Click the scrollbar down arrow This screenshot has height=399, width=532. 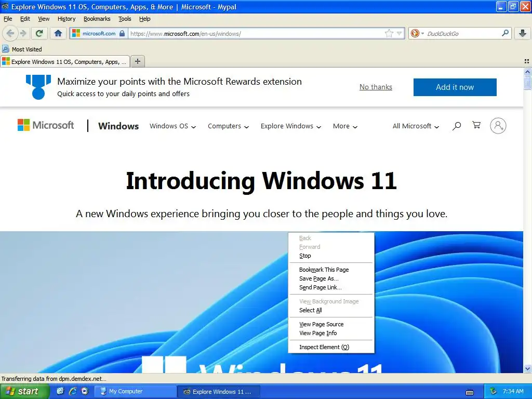(x=527, y=368)
